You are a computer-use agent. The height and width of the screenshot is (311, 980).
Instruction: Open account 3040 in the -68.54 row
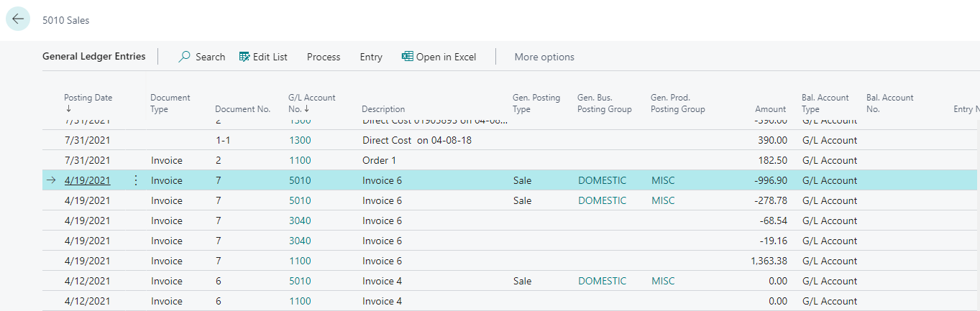pos(300,221)
